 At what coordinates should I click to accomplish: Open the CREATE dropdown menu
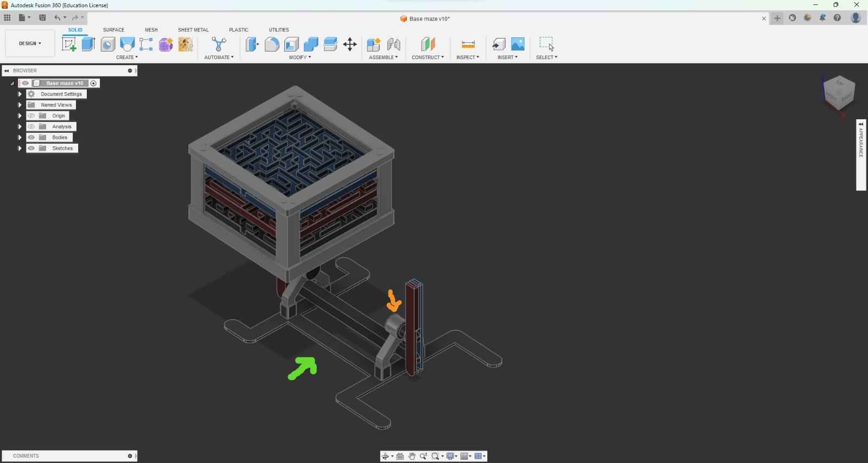pos(127,57)
